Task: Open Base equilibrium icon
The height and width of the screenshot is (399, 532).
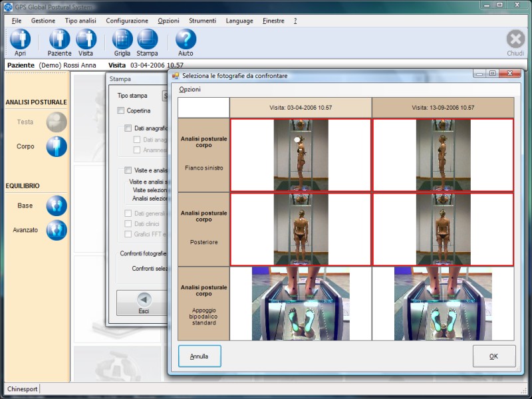Action: 57,206
